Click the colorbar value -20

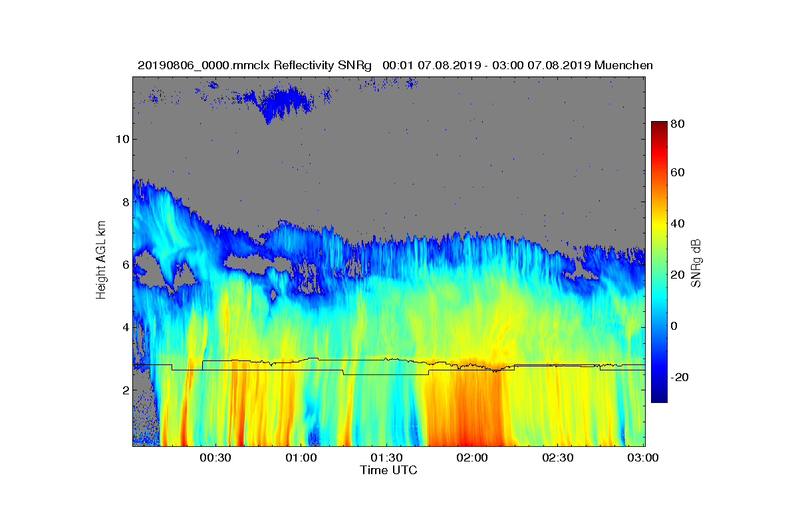click(680, 377)
